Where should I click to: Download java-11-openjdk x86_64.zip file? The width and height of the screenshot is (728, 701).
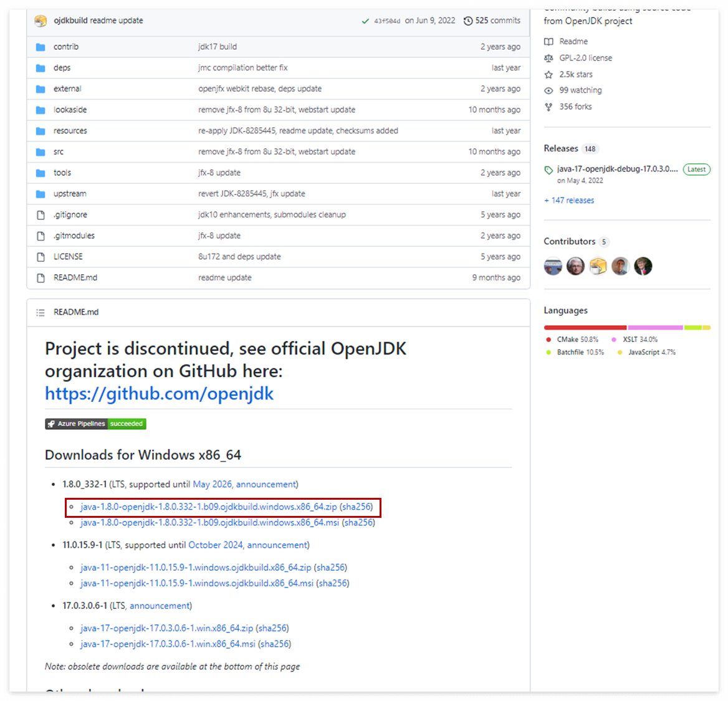tap(196, 568)
